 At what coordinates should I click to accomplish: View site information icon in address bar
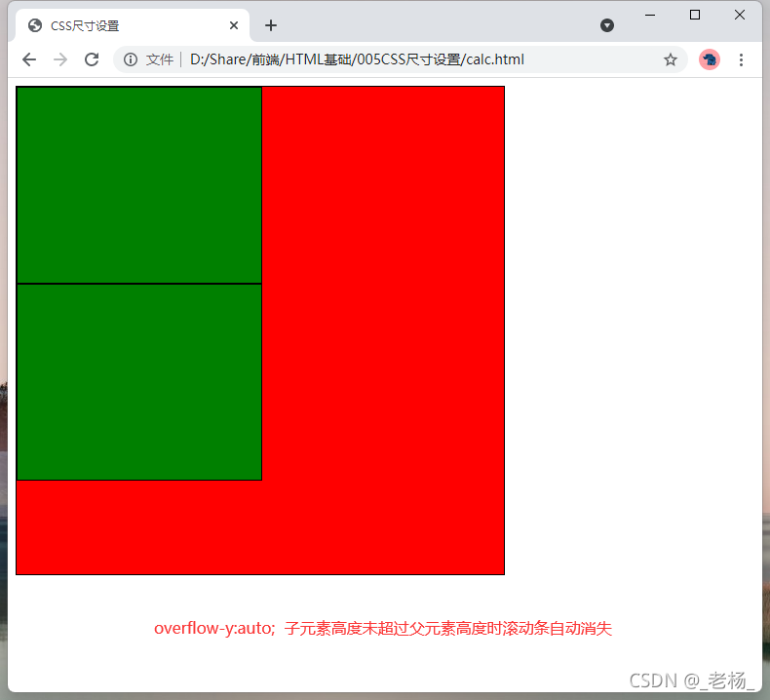pyautogui.click(x=131, y=59)
